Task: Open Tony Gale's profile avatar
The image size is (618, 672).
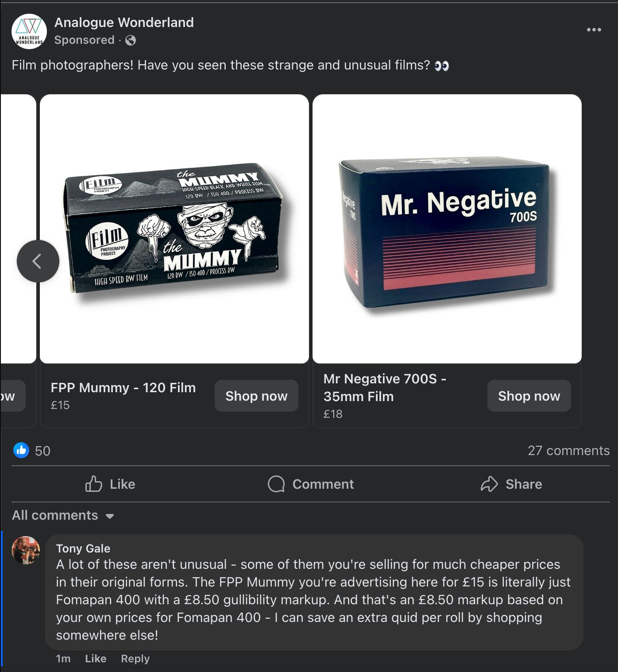Action: pos(26,550)
